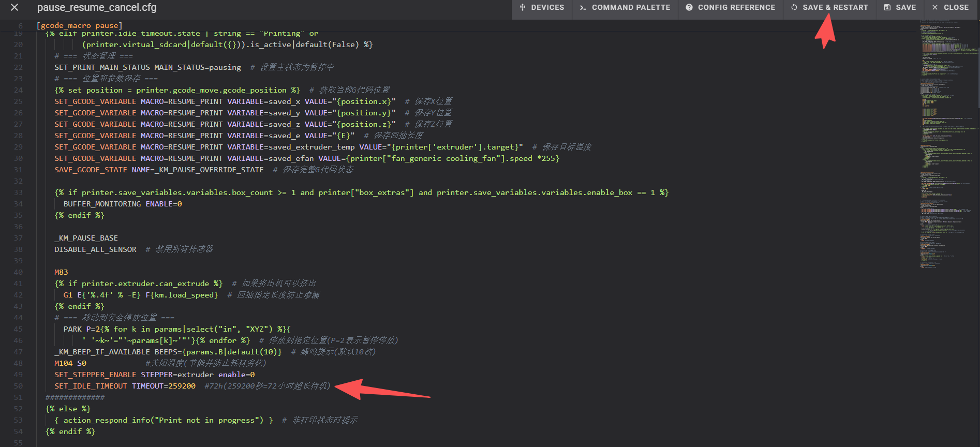The width and height of the screenshot is (980, 447).
Task: Click the Save & Restart refresh icon
Action: (x=794, y=8)
